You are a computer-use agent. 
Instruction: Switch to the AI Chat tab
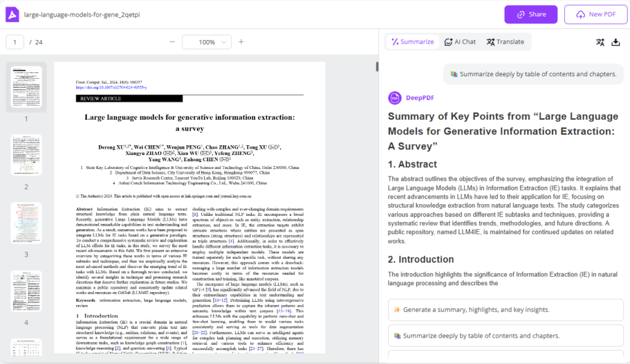click(x=460, y=42)
